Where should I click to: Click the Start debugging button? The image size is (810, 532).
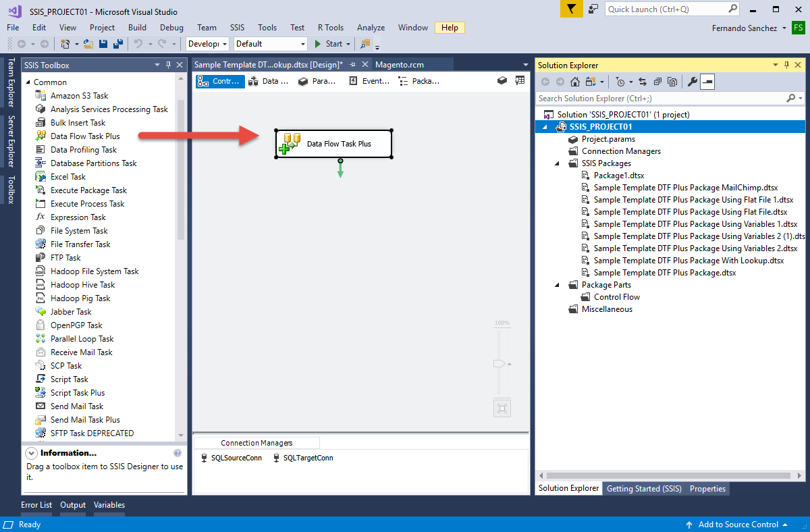coord(329,44)
